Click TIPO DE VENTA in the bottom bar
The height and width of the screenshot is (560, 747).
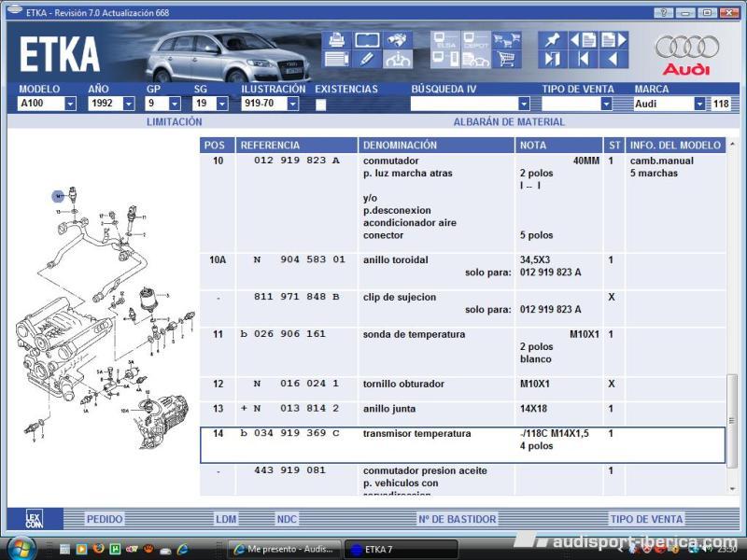[646, 519]
